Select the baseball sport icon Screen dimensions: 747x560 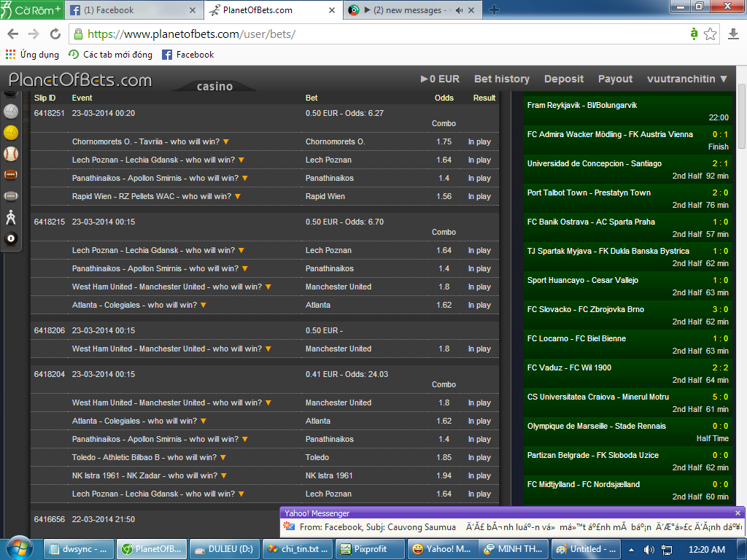pos(10,154)
